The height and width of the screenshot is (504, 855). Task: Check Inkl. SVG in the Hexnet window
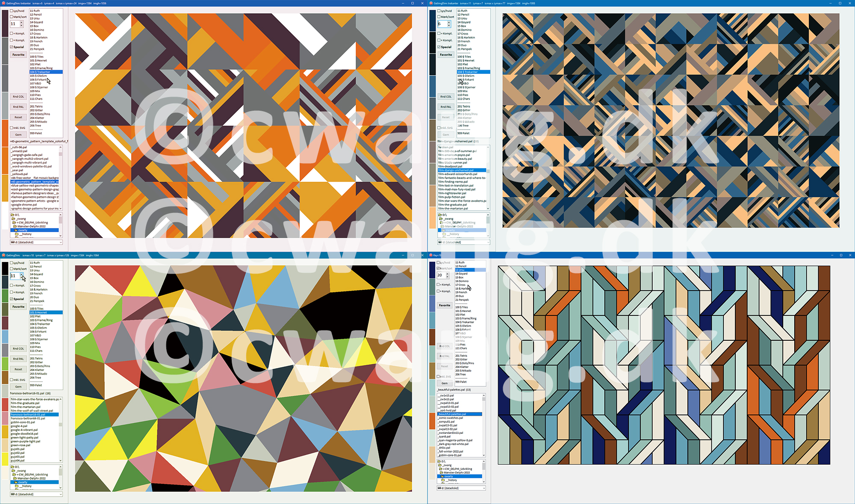pyautogui.click(x=12, y=380)
